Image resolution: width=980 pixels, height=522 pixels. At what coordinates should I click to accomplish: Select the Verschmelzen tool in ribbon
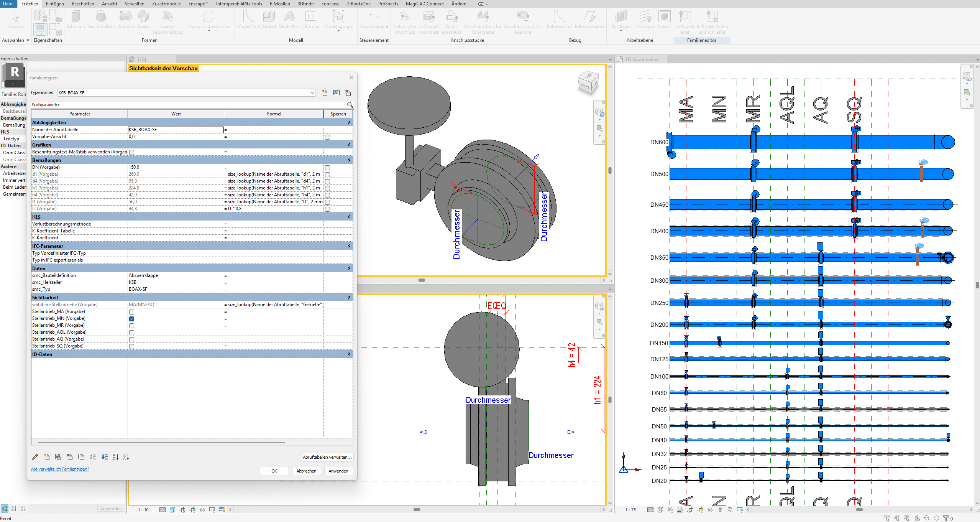[101, 19]
